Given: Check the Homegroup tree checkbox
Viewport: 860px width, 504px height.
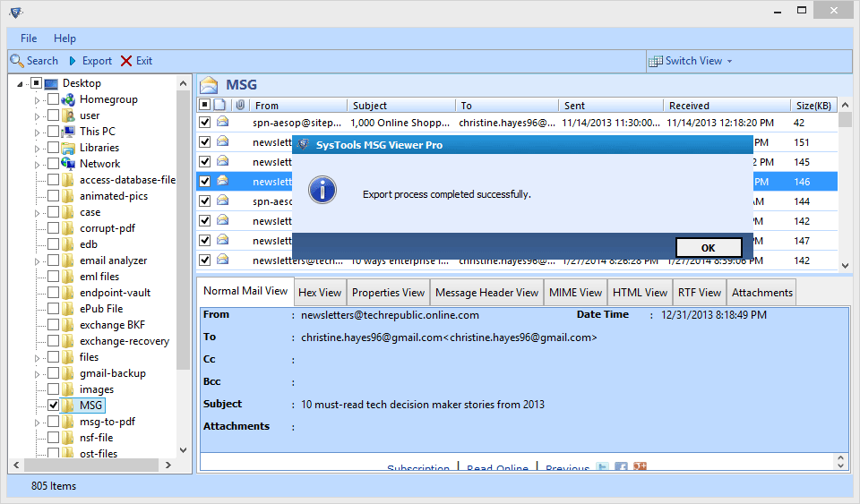Looking at the screenshot, I should (x=53, y=99).
